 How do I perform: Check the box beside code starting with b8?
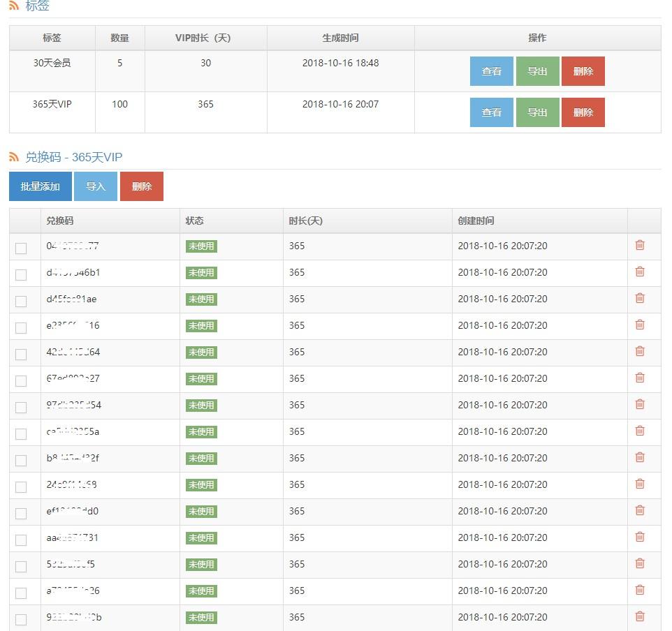click(x=21, y=460)
